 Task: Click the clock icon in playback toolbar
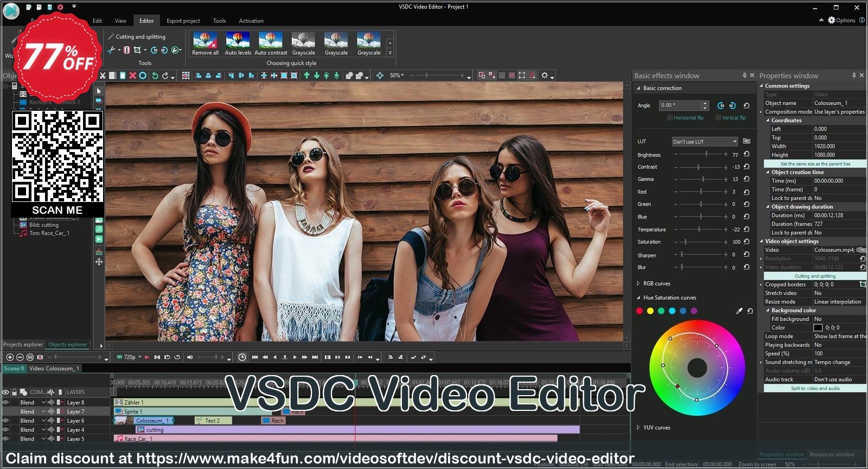click(242, 357)
